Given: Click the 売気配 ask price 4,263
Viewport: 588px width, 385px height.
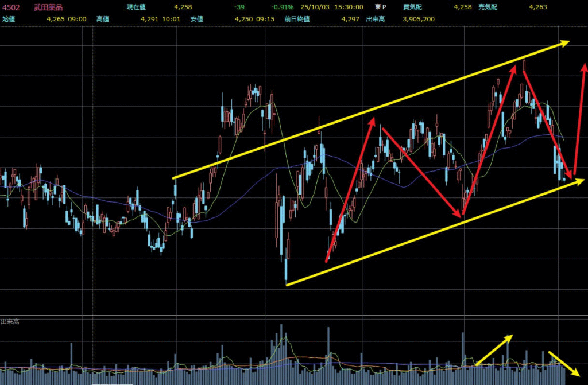Looking at the screenshot, I should point(537,7).
